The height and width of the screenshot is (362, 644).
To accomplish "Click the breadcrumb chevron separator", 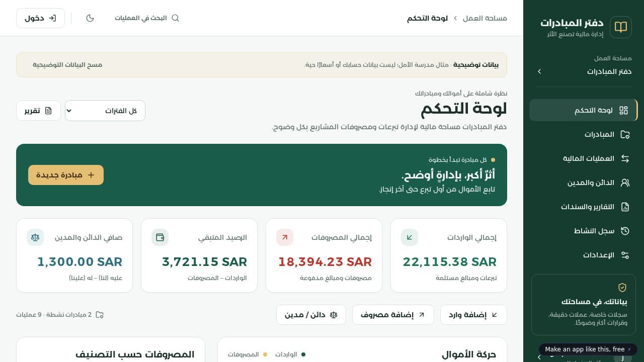I will (455, 18).
